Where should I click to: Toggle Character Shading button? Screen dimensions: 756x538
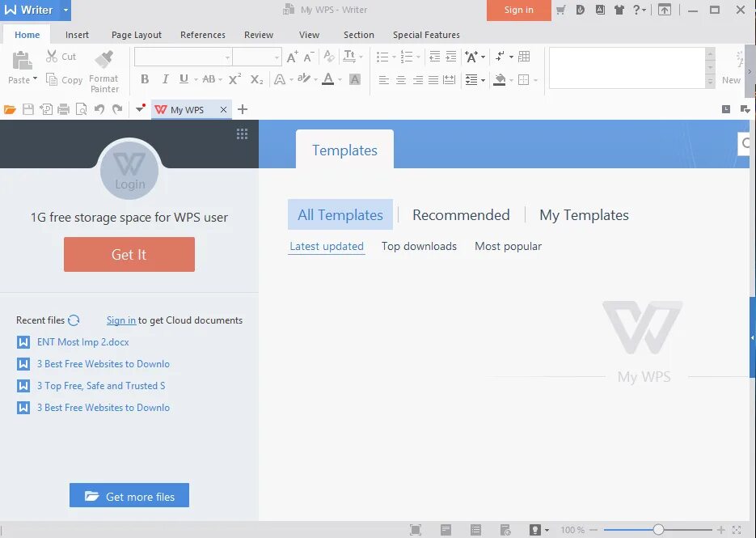(x=355, y=79)
